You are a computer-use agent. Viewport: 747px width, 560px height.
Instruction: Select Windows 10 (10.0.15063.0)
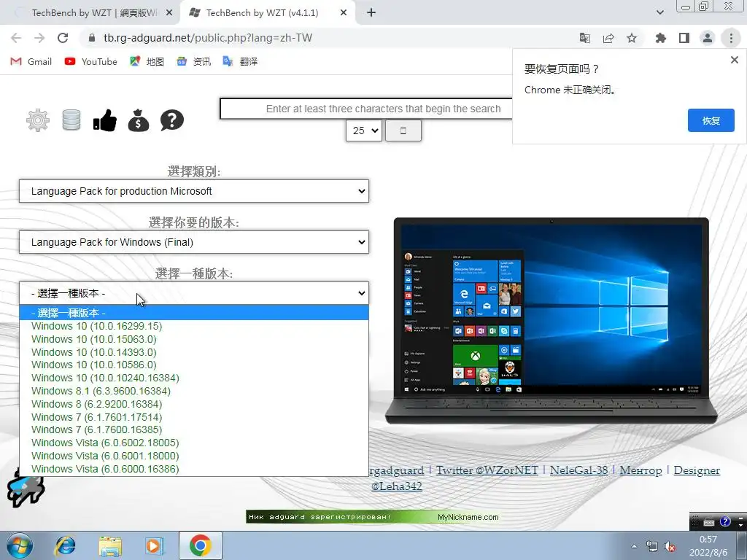[x=194, y=339]
